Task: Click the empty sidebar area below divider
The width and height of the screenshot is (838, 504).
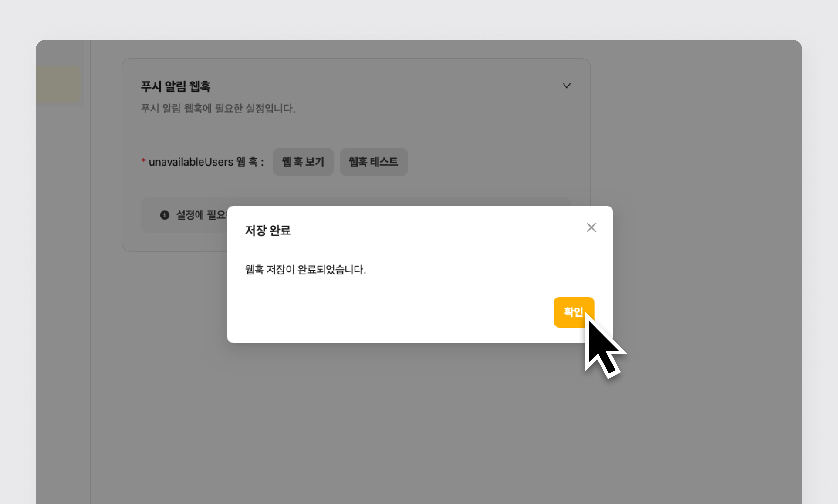Action: (x=63, y=272)
